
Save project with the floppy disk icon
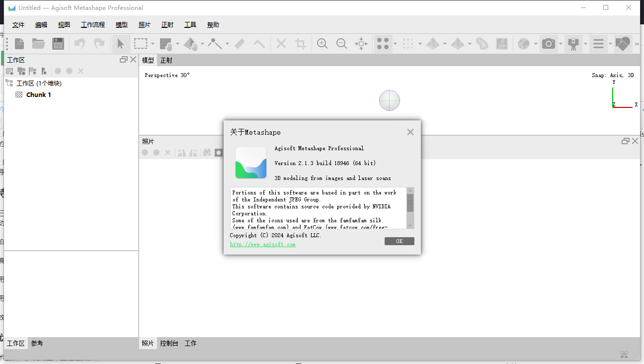[x=58, y=44]
